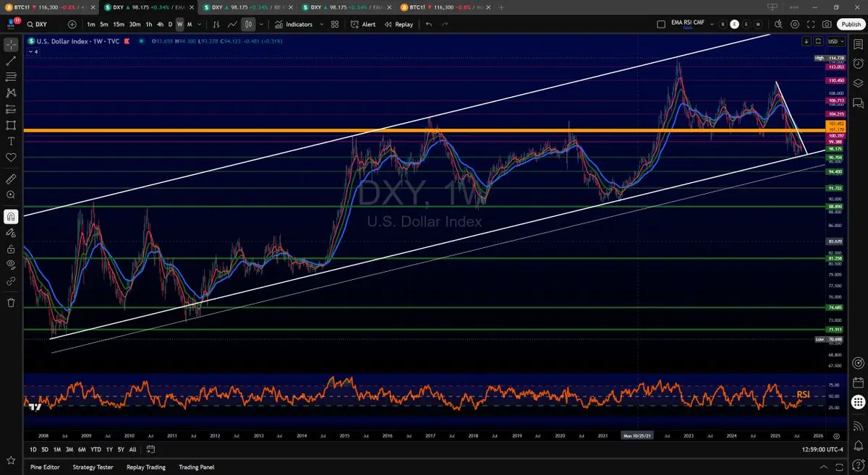Screen dimensions: 868x475
Task: Open the DXY symbol search field
Action: point(43,24)
